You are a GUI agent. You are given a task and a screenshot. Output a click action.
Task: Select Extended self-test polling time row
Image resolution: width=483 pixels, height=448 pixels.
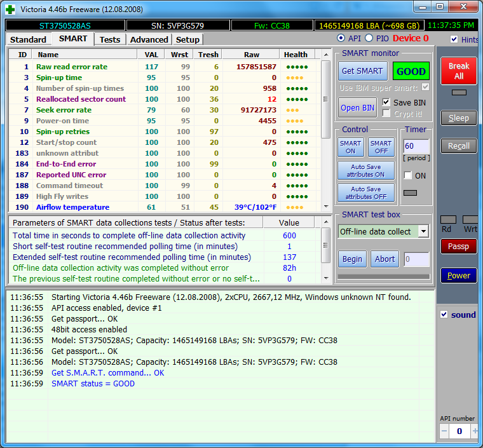[x=165, y=257]
